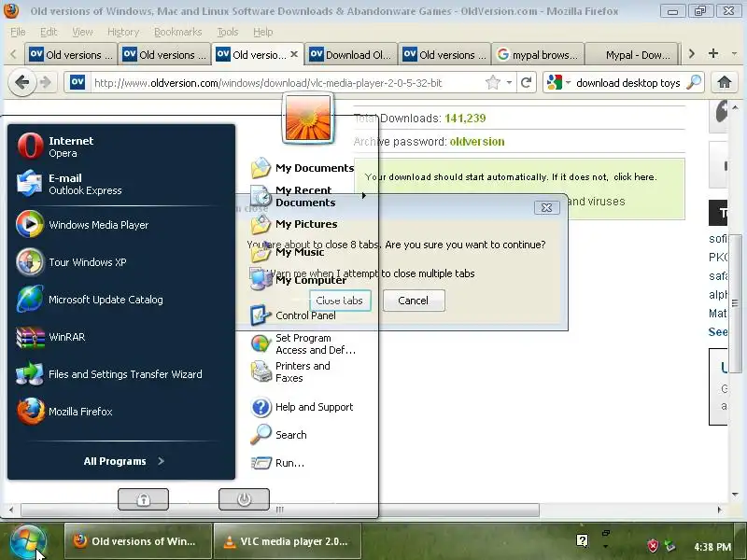Switch to the Mypal - Dow... tab

point(631,55)
